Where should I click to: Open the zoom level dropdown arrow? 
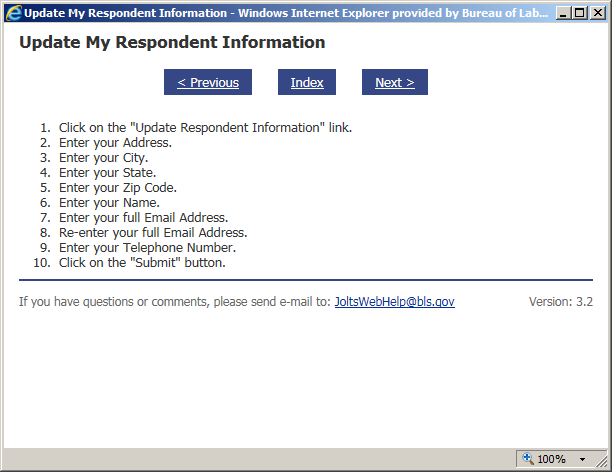(582, 459)
